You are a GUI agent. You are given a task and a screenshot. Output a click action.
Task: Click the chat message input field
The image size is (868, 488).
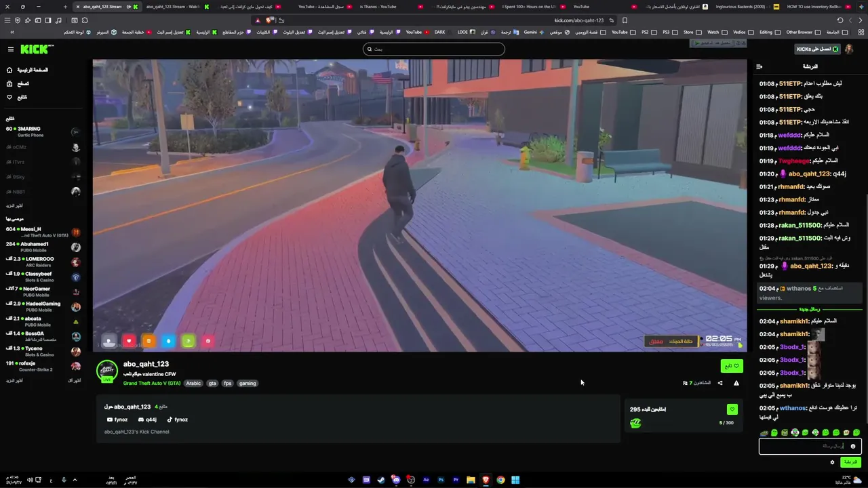[x=810, y=446]
